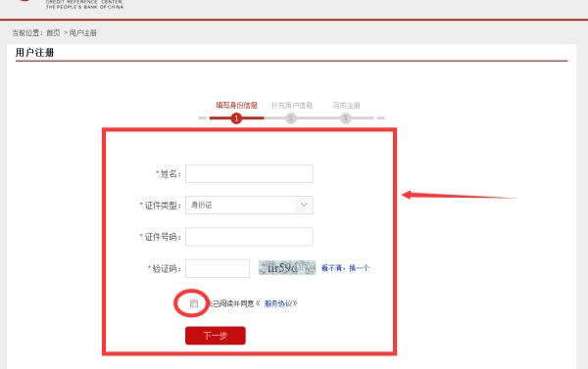Open the 证件类型 dropdown arrow
This screenshot has width=588, height=369.
(304, 205)
